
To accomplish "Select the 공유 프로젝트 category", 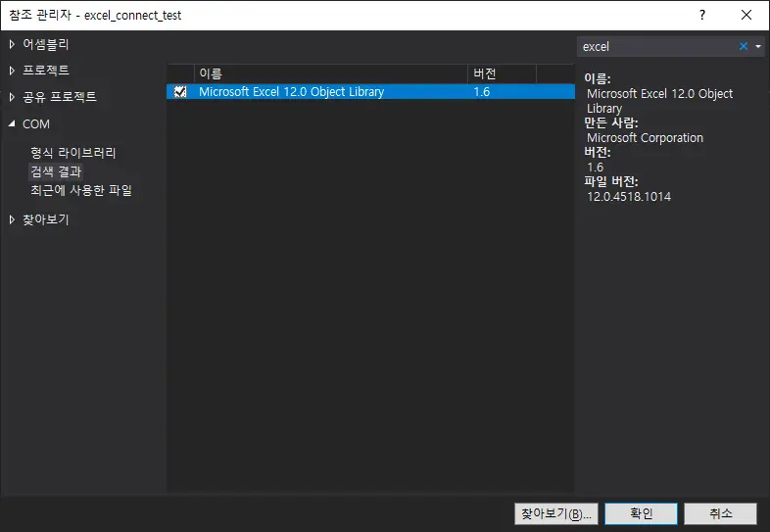I will (x=60, y=97).
